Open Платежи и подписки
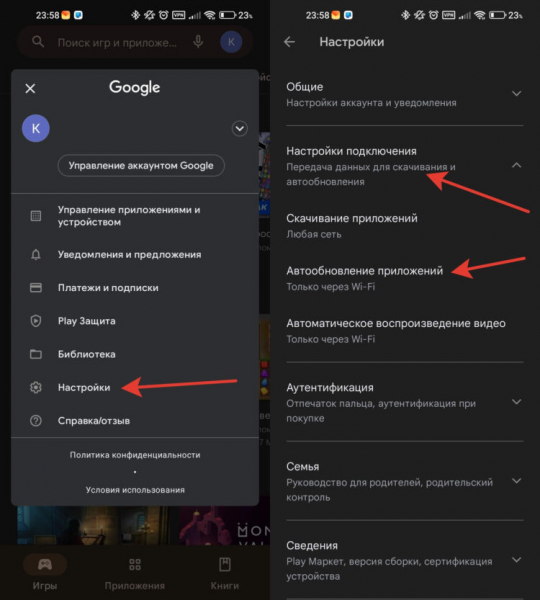The image size is (540, 600). point(135,288)
